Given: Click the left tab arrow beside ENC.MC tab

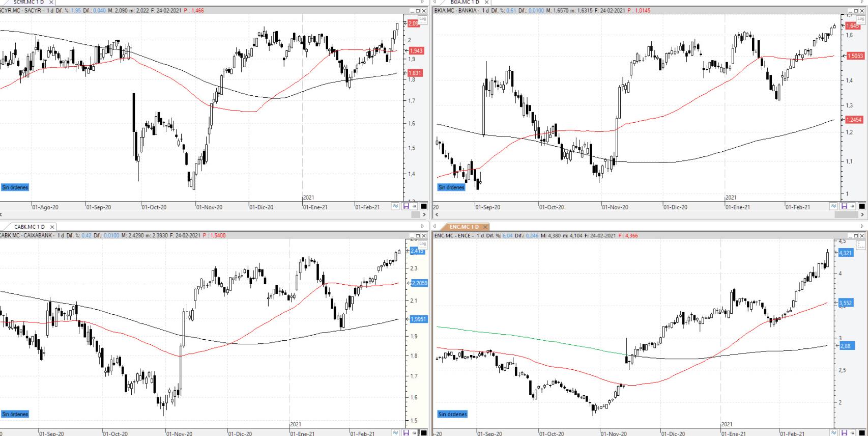Looking at the screenshot, I should click(435, 227).
